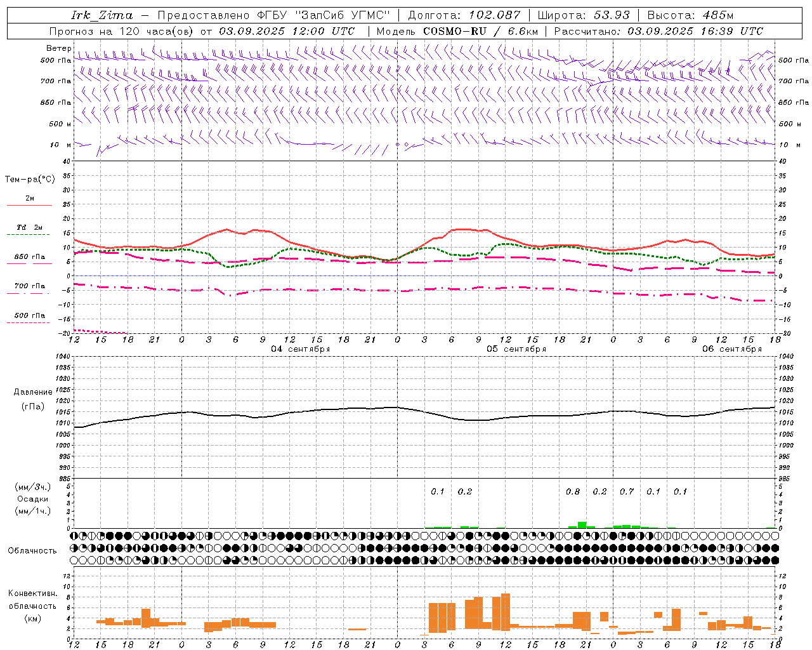
Task: Select the longitude value Долгота: 102.087
Action: pyautogui.click(x=464, y=15)
